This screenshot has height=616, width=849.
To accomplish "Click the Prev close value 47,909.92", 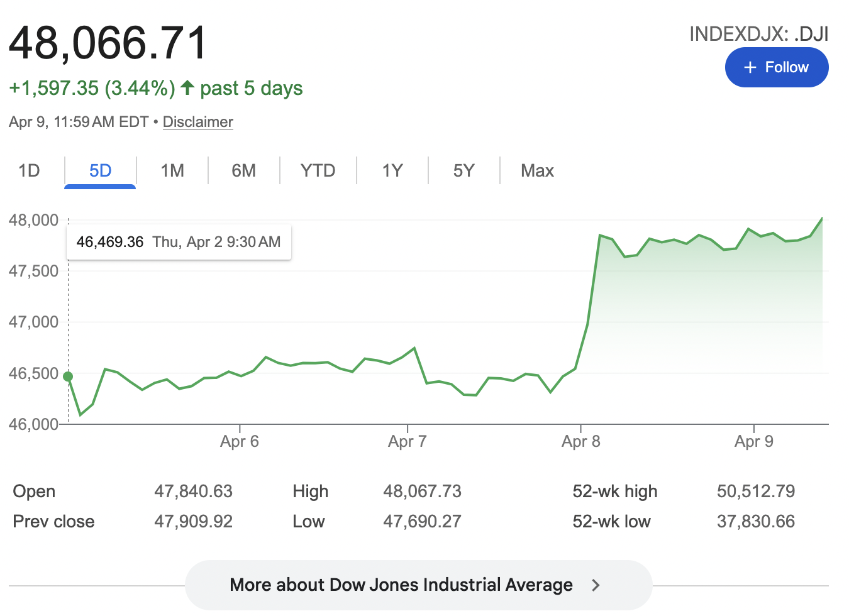I will (x=194, y=522).
